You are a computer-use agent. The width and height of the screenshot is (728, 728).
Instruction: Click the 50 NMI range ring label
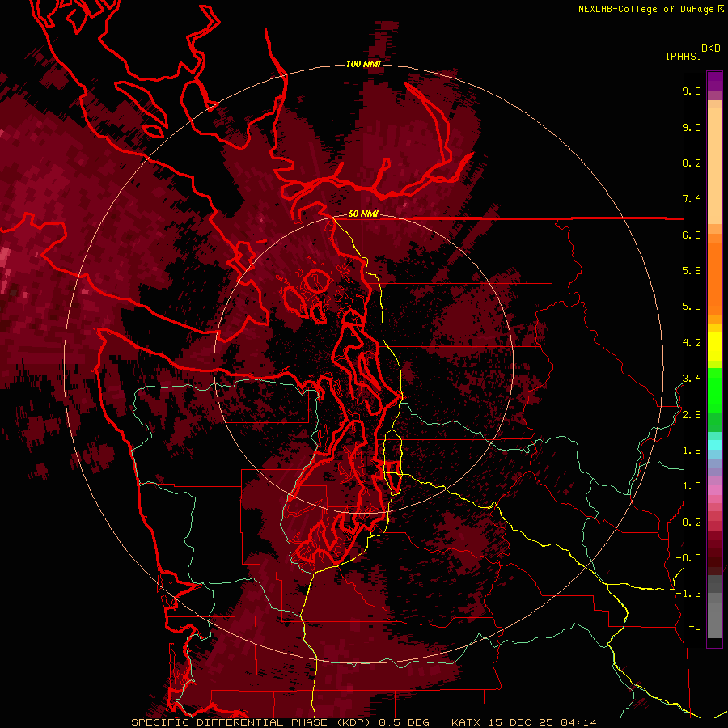coord(363,214)
